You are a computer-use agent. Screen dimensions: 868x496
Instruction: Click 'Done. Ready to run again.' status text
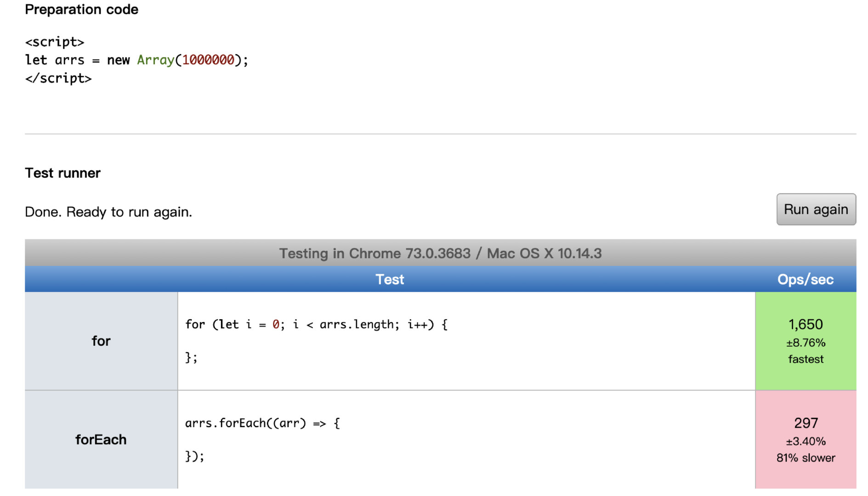point(108,212)
